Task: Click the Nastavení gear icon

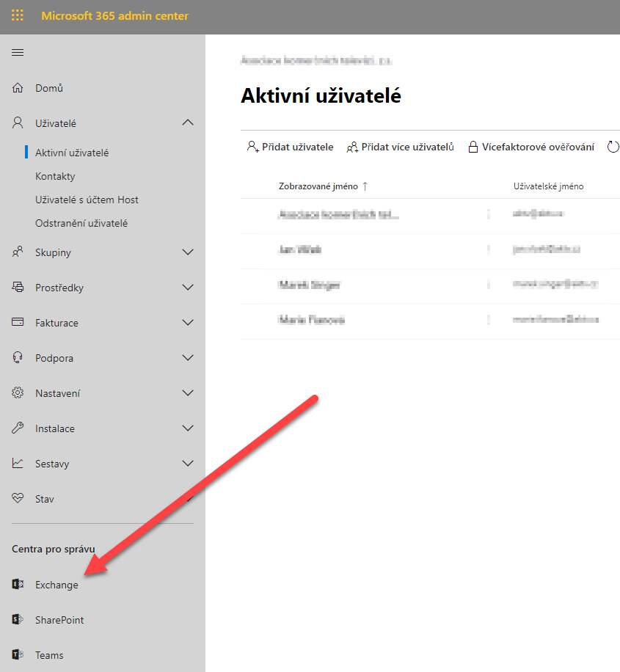Action: tap(18, 392)
